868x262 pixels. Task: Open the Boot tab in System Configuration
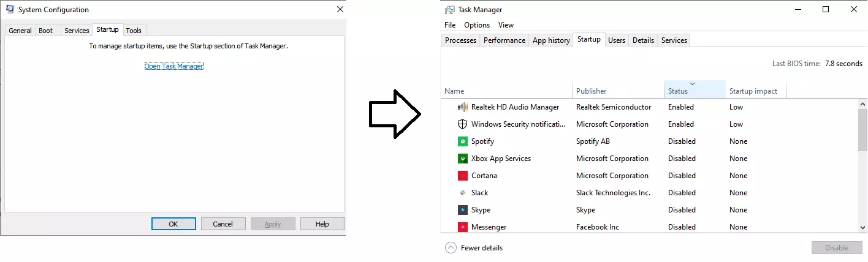point(46,31)
